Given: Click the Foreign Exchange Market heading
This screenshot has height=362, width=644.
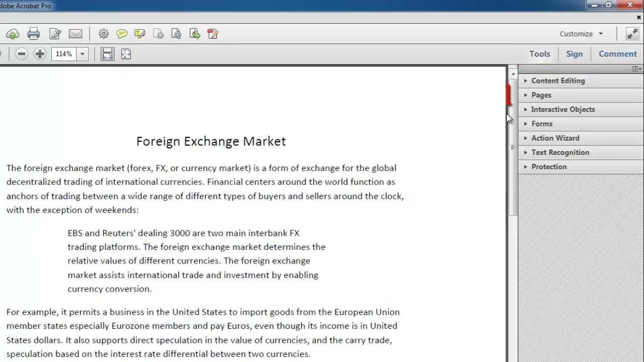Looking at the screenshot, I should click(211, 141).
